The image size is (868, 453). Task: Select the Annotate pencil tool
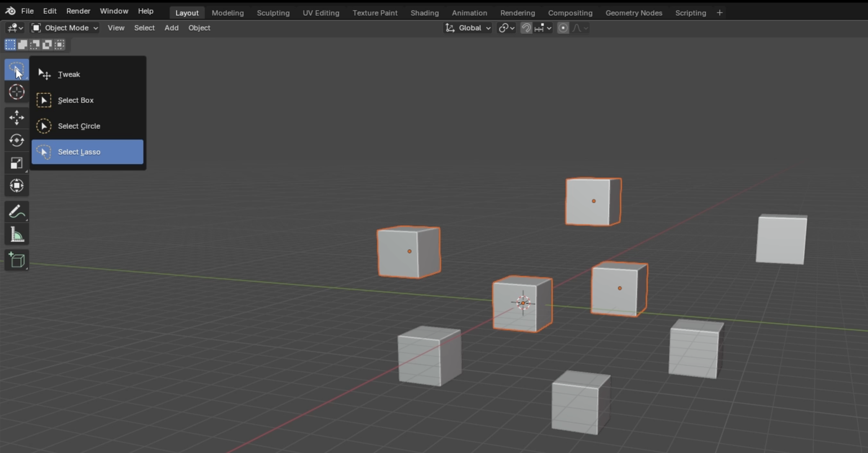click(x=16, y=212)
